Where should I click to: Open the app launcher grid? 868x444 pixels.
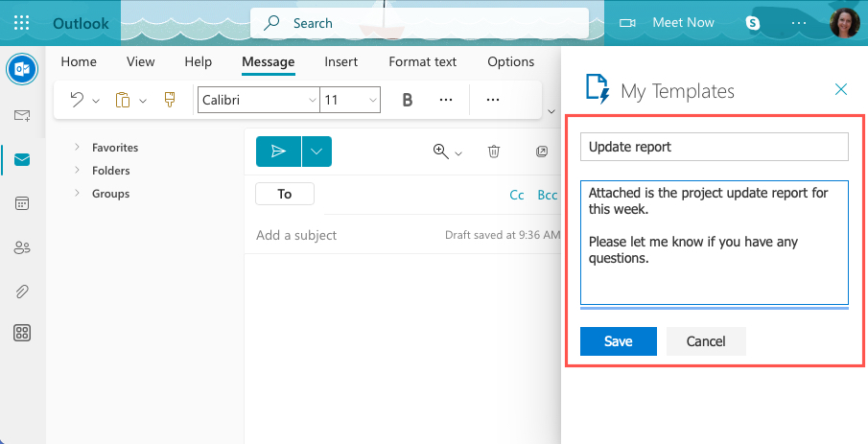(x=22, y=23)
